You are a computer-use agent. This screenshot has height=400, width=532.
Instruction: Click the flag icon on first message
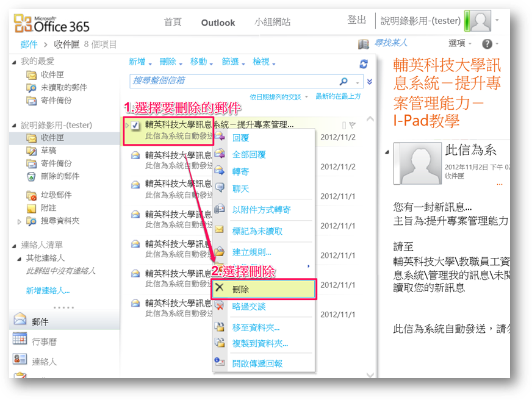(x=353, y=125)
